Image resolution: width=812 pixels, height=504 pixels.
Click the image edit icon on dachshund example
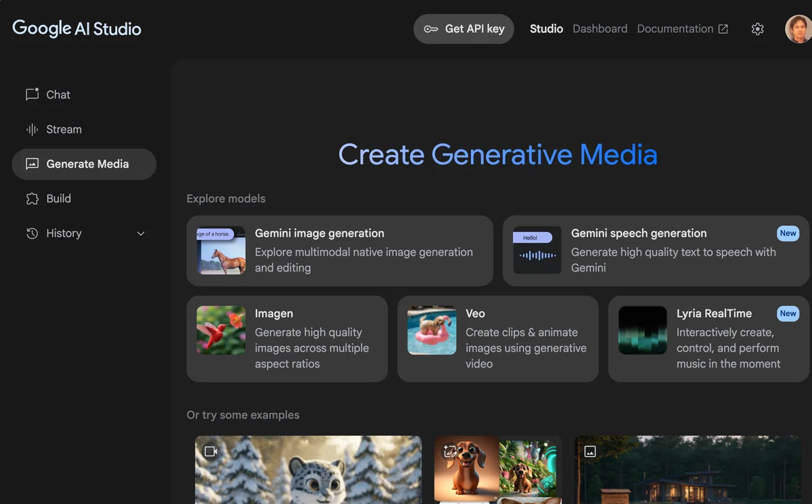449,451
